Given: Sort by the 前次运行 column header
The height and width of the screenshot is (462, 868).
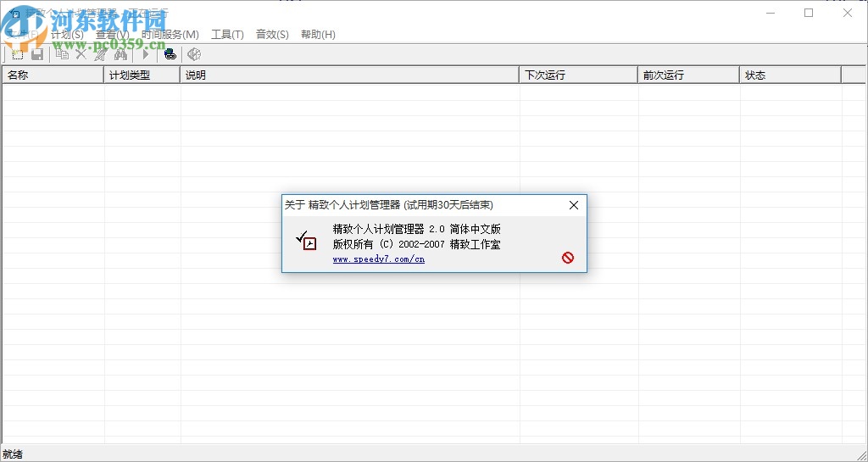Looking at the screenshot, I should [688, 75].
